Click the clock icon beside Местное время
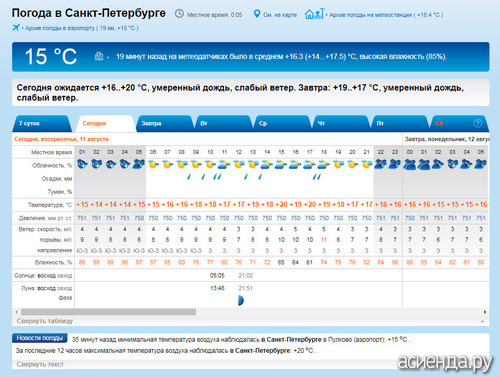 179,14
